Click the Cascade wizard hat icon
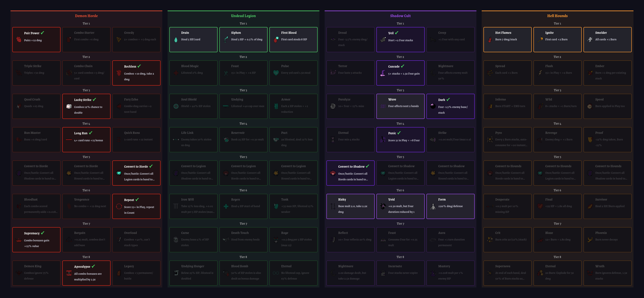The height and width of the screenshot is (298, 644). (x=383, y=73)
